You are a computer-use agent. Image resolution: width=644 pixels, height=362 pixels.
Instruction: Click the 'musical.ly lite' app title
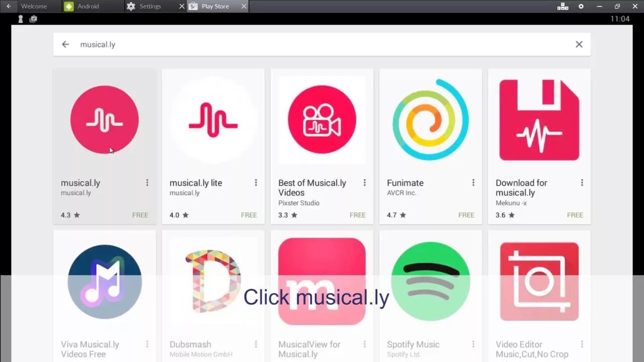tap(196, 183)
